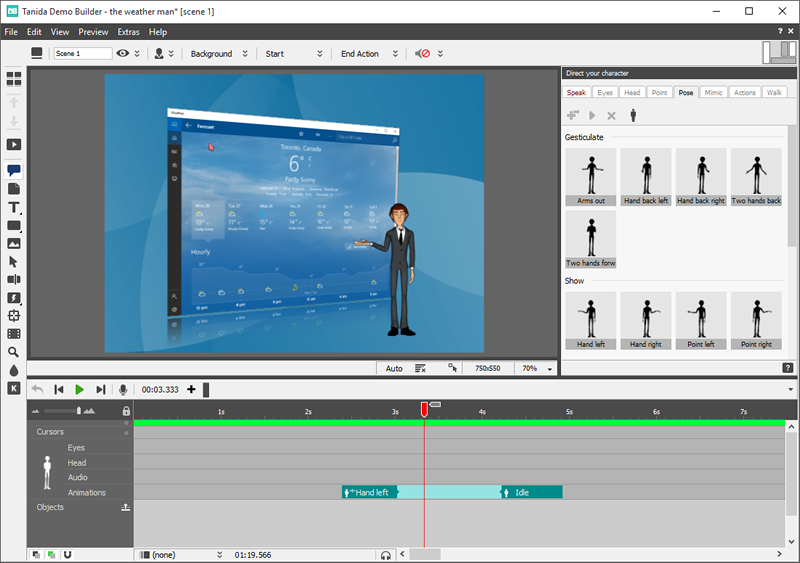Image resolution: width=800 pixels, height=563 pixels.
Task: Click the film strip video tool icon
Action: coord(14,334)
